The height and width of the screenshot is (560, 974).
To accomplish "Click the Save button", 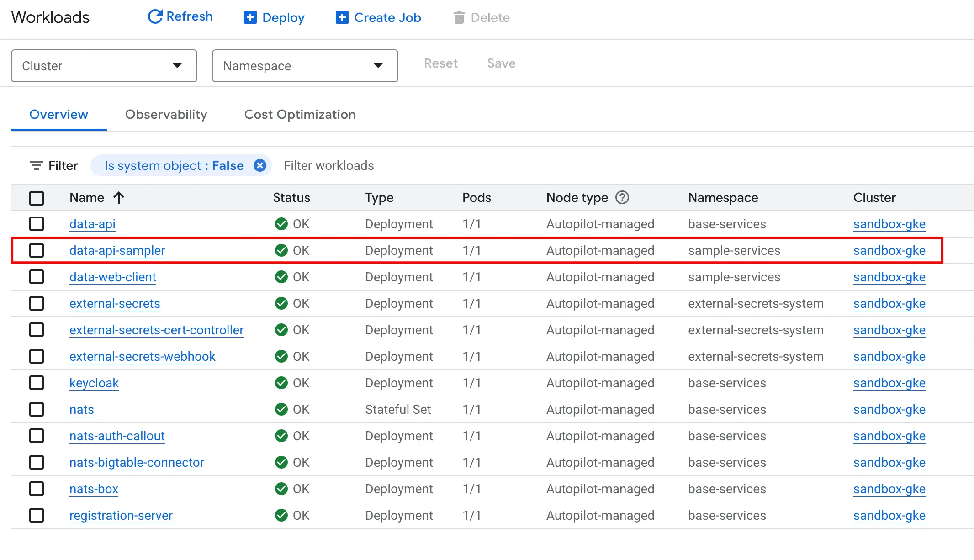I will click(x=501, y=63).
